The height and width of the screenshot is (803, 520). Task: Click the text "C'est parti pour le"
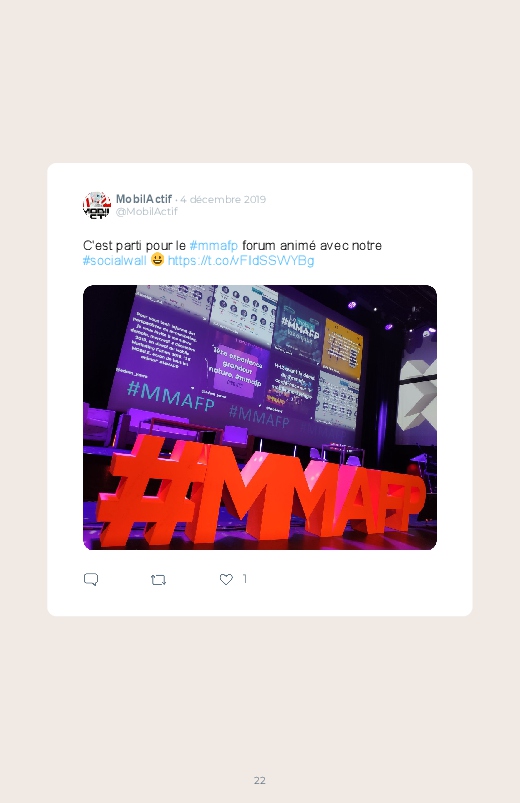click(134, 245)
